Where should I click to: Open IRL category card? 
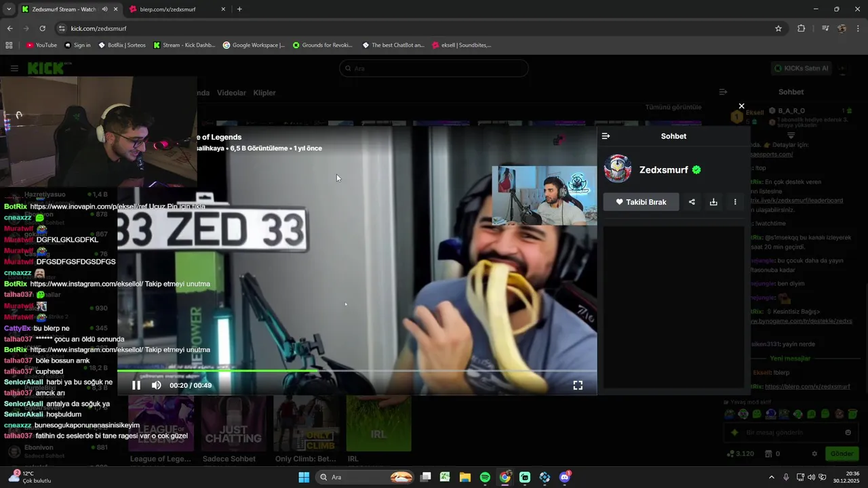point(378,424)
